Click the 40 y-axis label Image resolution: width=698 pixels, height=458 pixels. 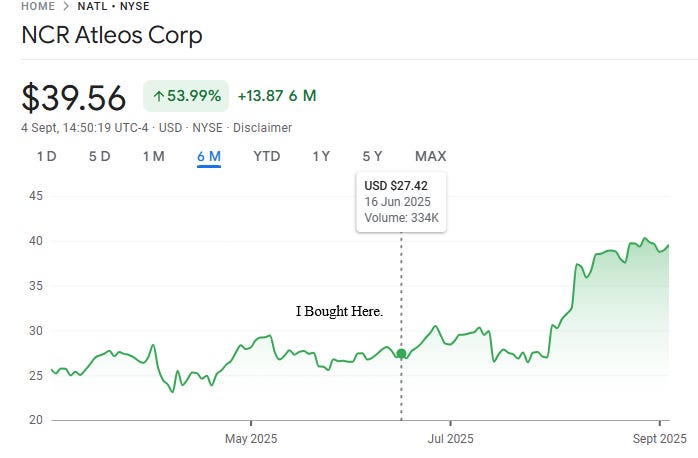click(36, 241)
